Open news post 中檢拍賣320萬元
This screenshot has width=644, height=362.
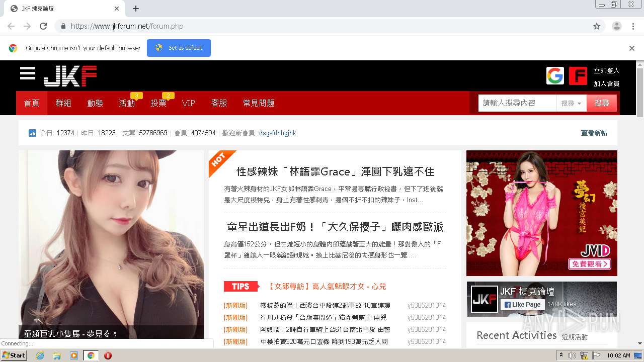[x=324, y=341]
